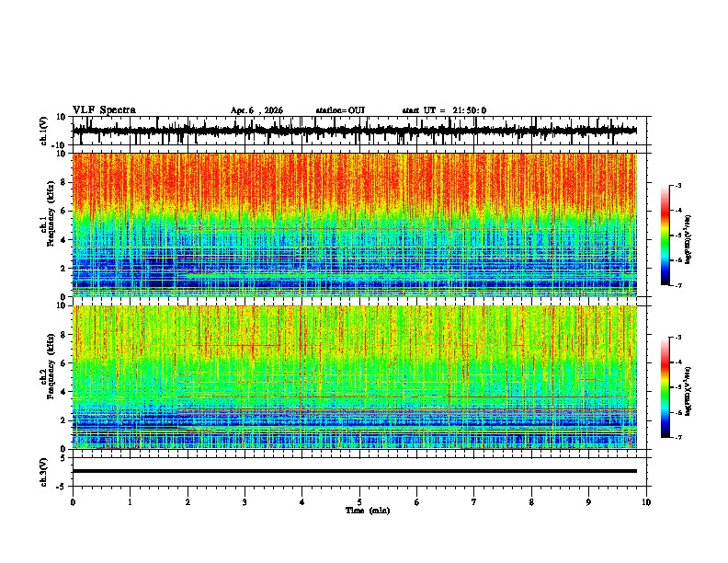Image resolution: width=728 pixels, height=563 pixels.
Task: Click time axis tick label "0"
Action: coord(73,502)
